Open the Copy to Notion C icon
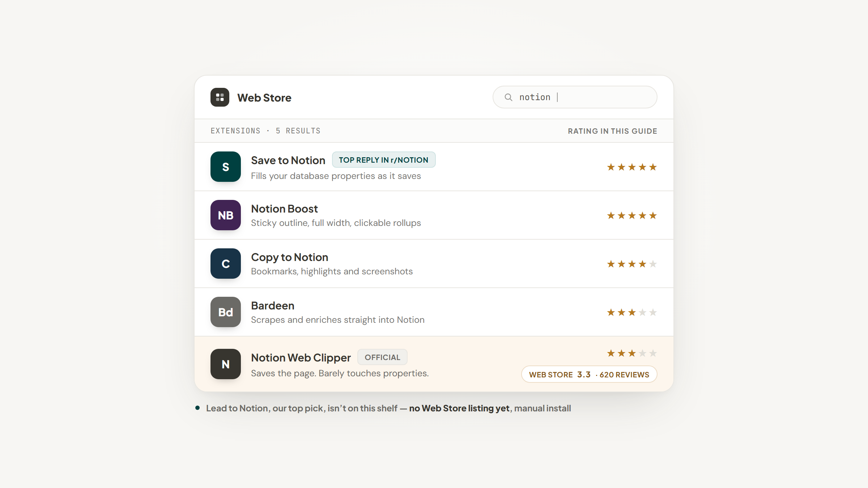Screen dimensions: 868x488 [x=226, y=264]
